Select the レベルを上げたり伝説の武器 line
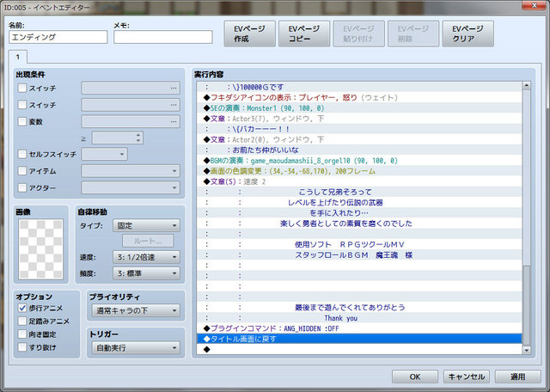 click(x=359, y=203)
